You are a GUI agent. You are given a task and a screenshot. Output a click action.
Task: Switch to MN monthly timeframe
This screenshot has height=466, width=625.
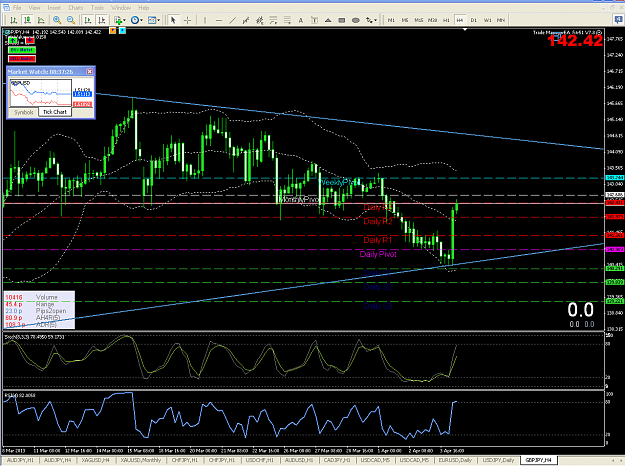(x=501, y=20)
